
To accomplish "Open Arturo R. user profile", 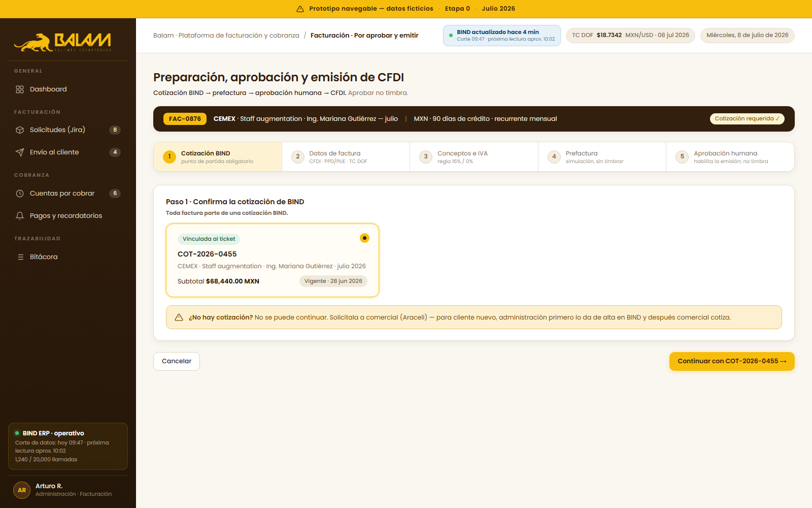I will pyautogui.click(x=68, y=490).
